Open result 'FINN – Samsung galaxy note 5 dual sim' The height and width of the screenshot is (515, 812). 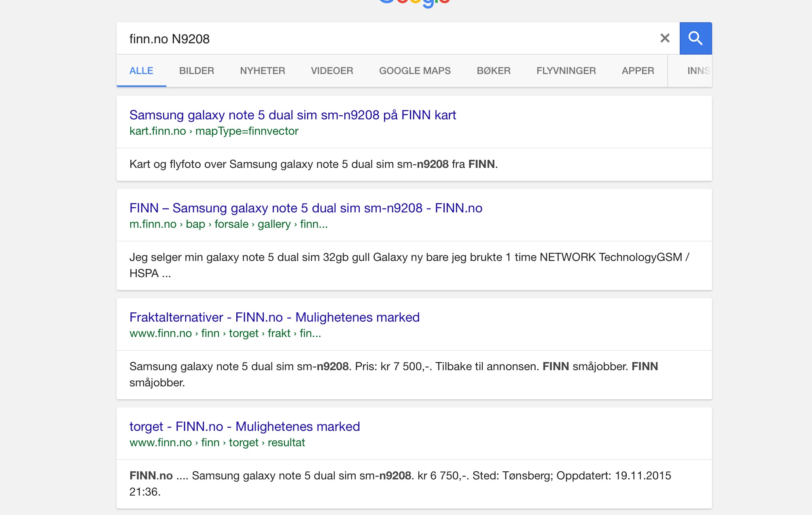point(306,208)
